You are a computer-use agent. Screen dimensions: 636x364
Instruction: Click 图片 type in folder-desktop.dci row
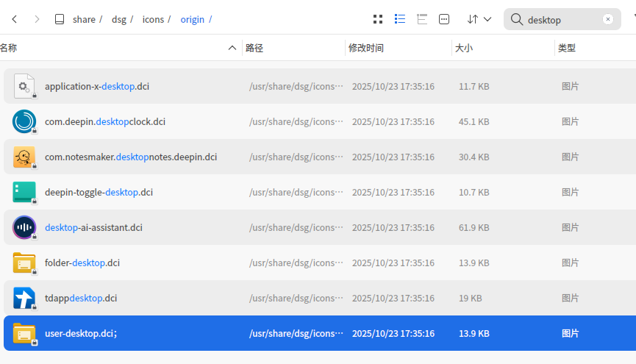[570, 263]
